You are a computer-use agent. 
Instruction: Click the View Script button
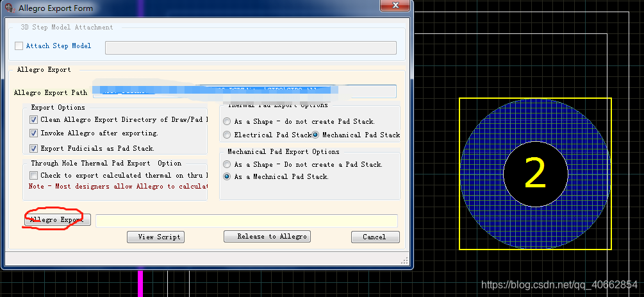(156, 237)
